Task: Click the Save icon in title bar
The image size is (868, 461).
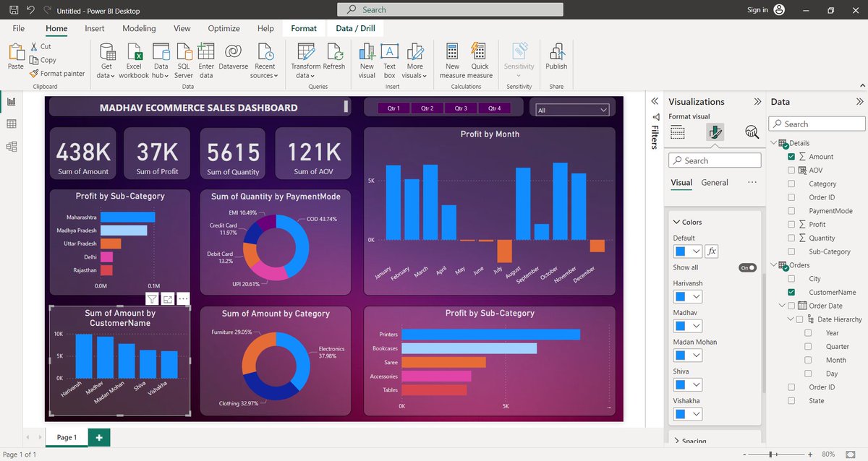Action: [x=14, y=10]
